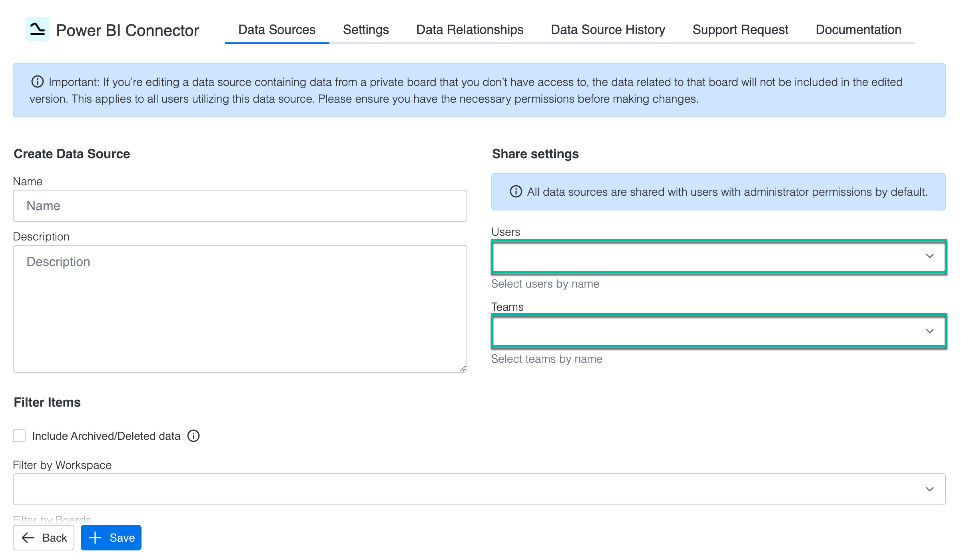Switch to the Settings tab
The height and width of the screenshot is (560, 961).
pos(365,30)
